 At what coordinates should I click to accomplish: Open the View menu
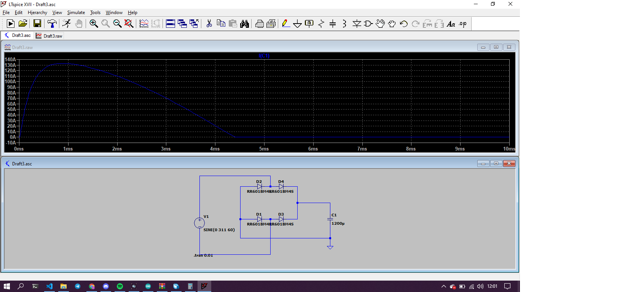(x=57, y=13)
